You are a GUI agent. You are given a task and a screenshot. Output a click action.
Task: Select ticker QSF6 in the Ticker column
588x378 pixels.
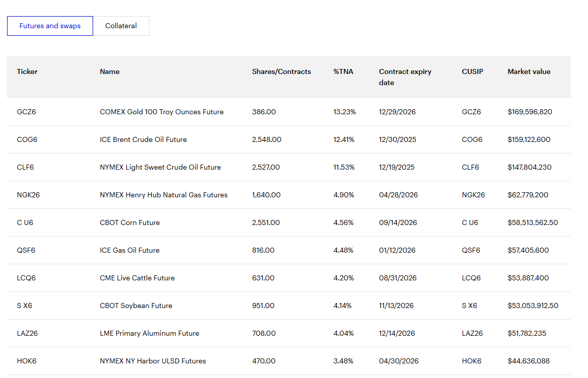pyautogui.click(x=26, y=251)
